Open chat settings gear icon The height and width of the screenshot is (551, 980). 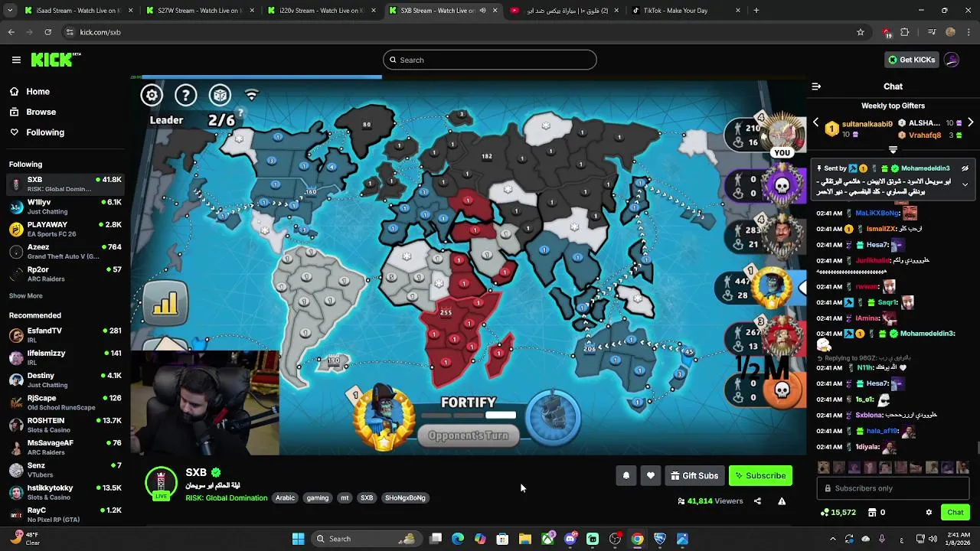coord(929,513)
